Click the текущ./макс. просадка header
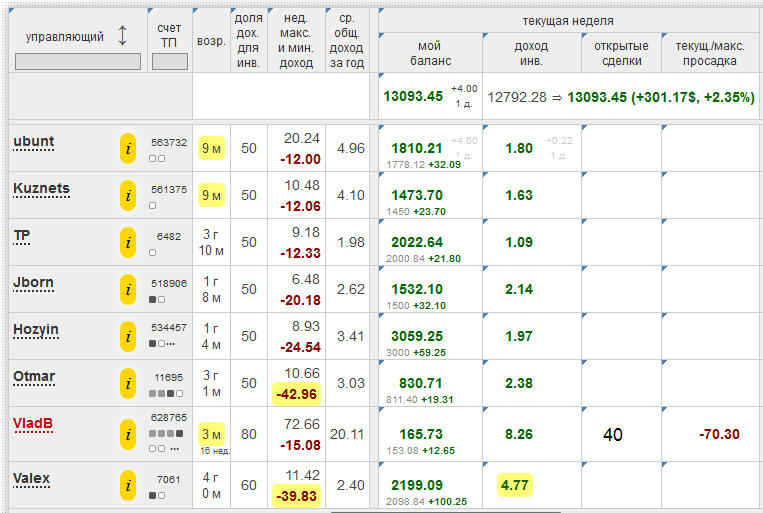Image resolution: width=763 pixels, height=513 pixels. [x=710, y=54]
